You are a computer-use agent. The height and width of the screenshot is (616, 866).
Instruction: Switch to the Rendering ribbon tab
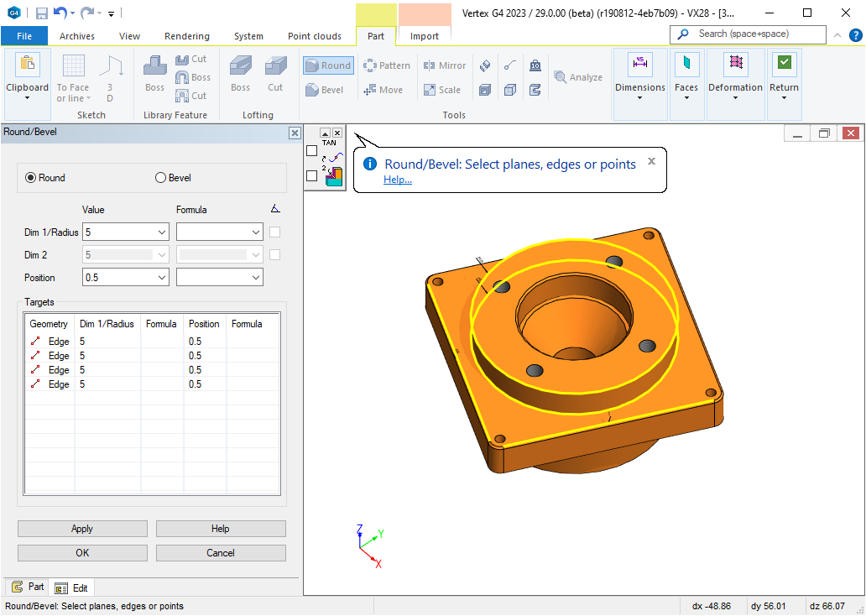tap(187, 36)
